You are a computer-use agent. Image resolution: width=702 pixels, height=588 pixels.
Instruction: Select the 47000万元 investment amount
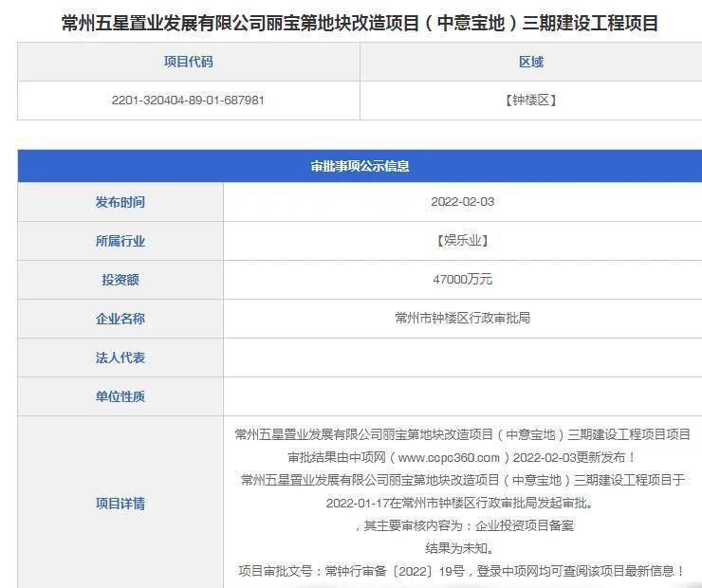pyautogui.click(x=462, y=280)
